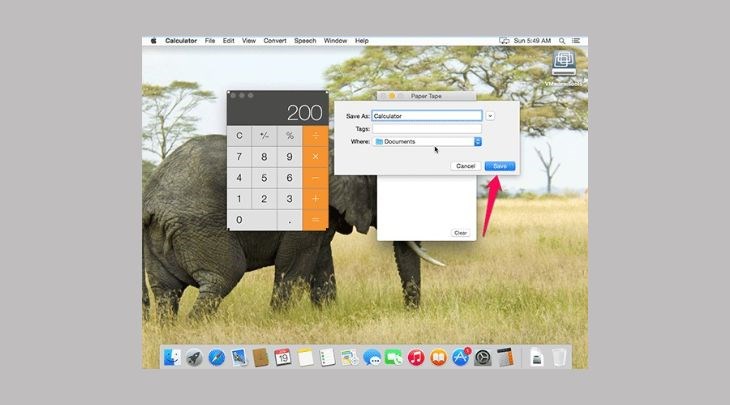Screen dimensions: 730x405
Task: Open the Edit menu
Action: (229, 41)
